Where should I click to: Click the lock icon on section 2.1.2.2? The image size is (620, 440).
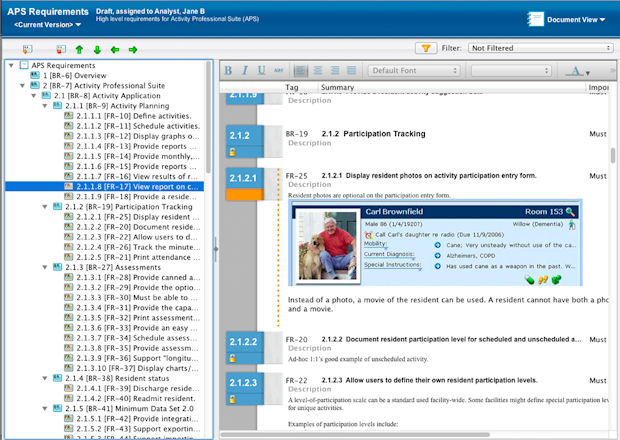(232, 358)
